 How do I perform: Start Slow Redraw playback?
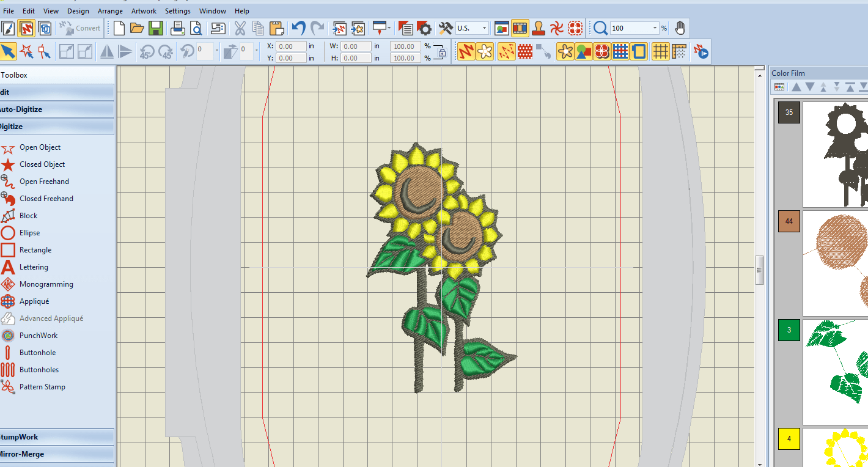tap(701, 51)
